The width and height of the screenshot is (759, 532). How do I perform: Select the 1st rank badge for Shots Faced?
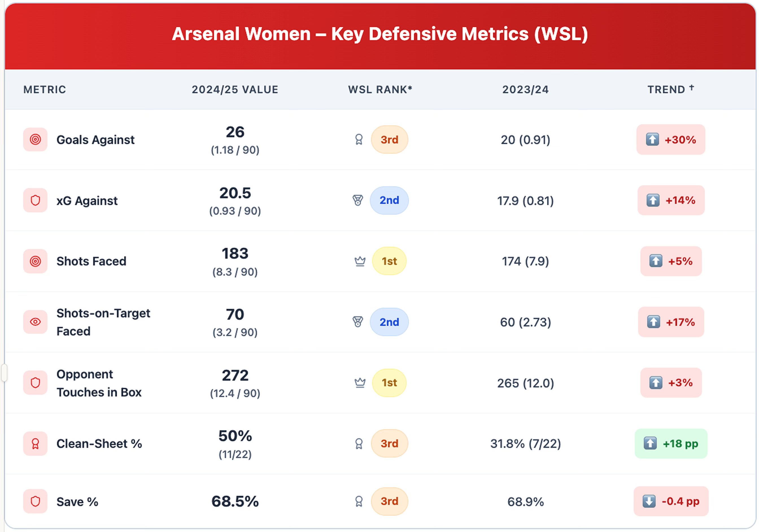pos(390,261)
